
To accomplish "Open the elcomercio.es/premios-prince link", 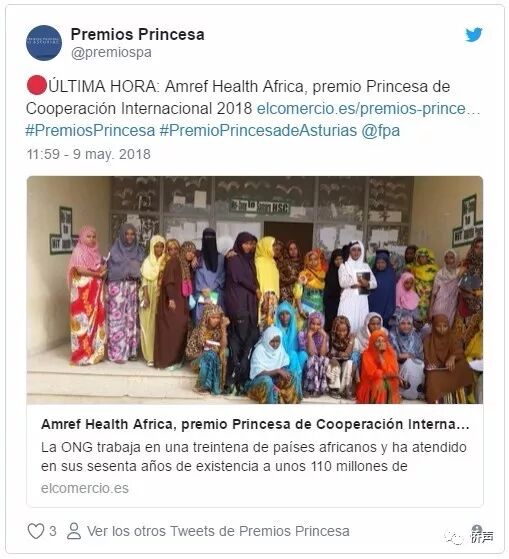I will [369, 108].
